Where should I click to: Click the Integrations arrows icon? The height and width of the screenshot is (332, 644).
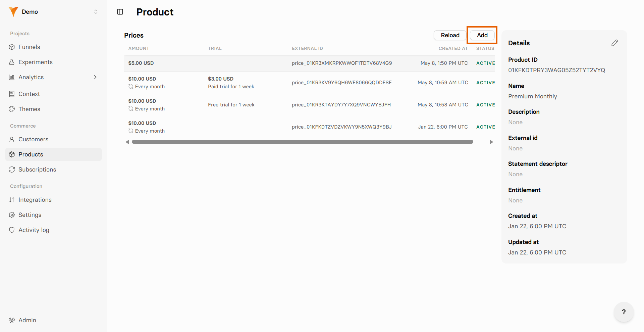(12, 200)
